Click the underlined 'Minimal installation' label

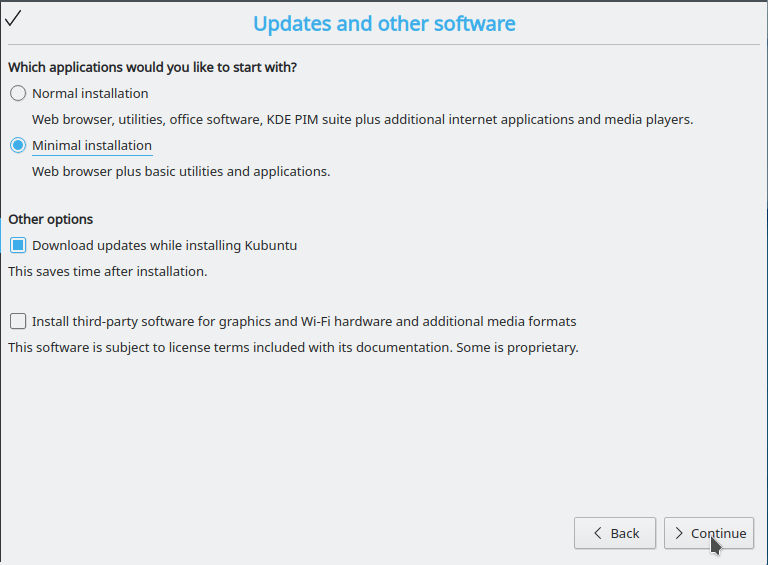pos(92,146)
